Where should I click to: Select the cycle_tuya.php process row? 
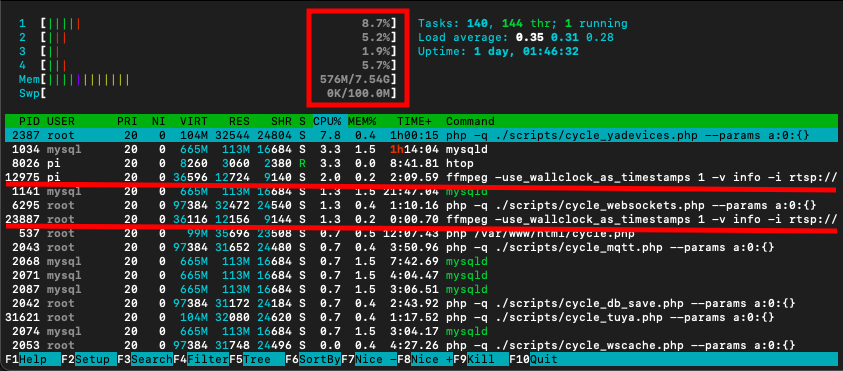pyautogui.click(x=422, y=317)
